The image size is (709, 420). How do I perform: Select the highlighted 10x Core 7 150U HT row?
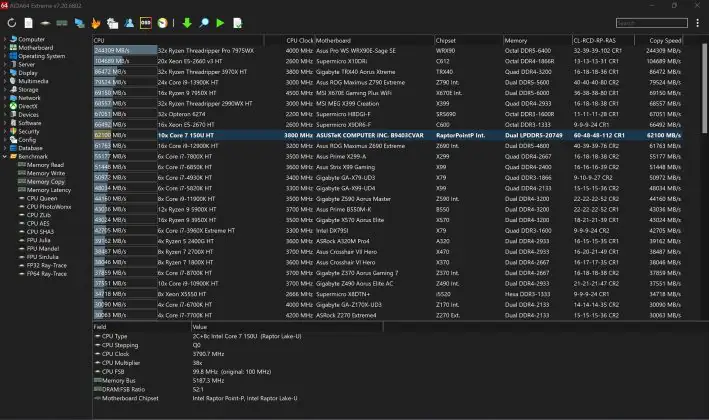388,135
